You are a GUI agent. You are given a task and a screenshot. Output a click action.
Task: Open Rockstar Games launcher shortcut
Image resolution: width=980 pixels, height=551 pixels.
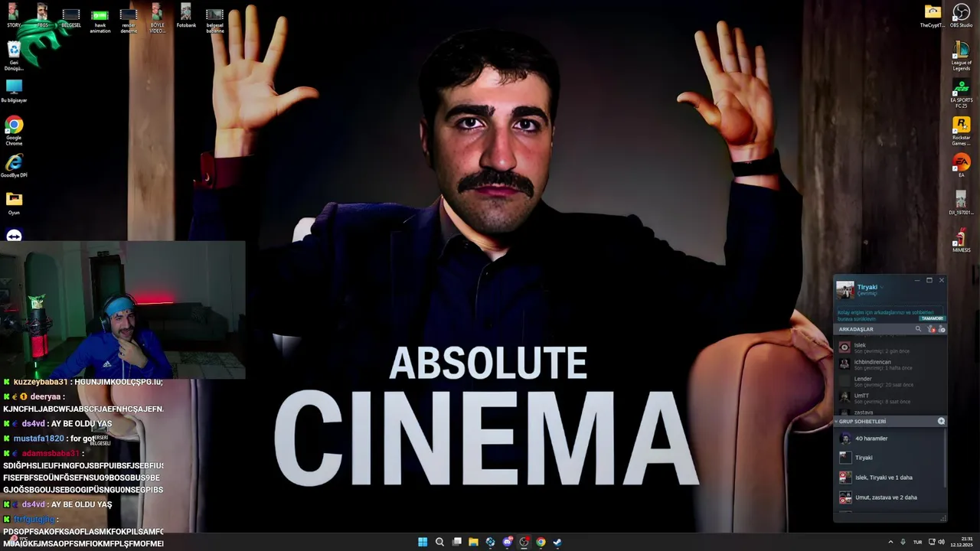point(961,130)
